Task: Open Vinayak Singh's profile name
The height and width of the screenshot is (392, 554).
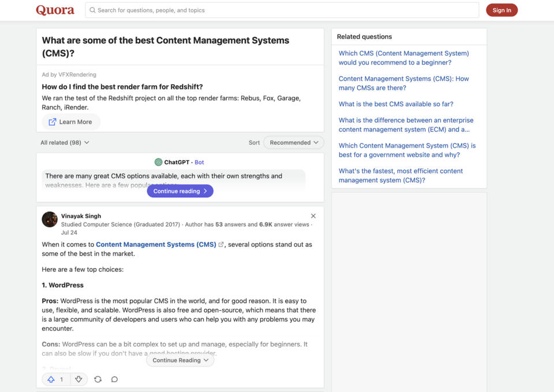Action: [81, 216]
